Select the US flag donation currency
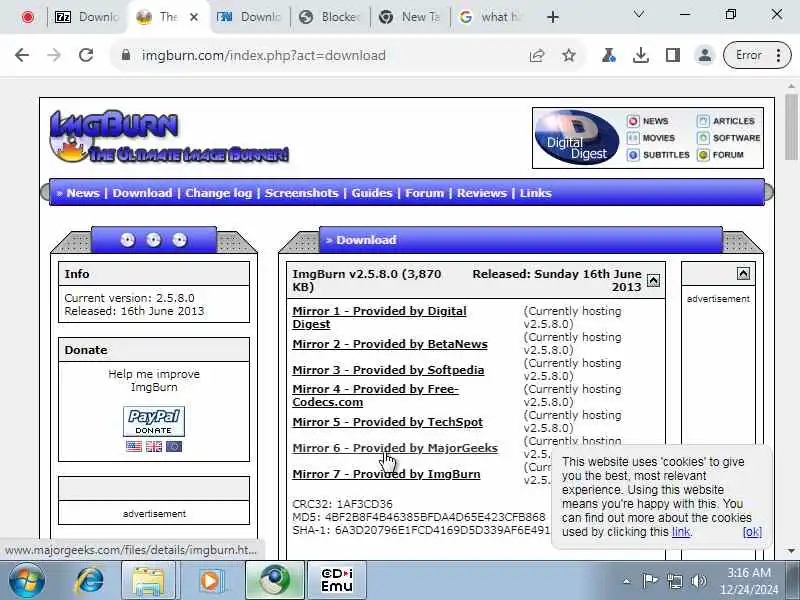This screenshot has width=800, height=600. click(x=134, y=446)
